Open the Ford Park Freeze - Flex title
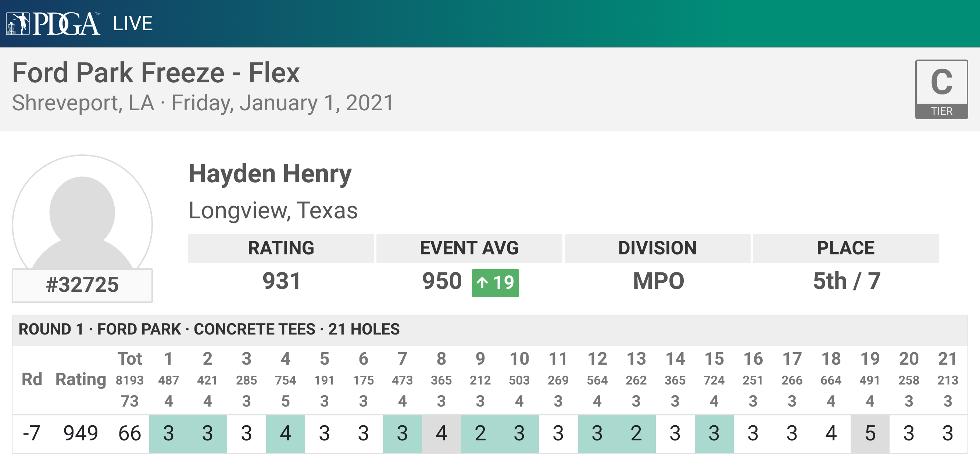This screenshot has height=472, width=980. pos(156,73)
